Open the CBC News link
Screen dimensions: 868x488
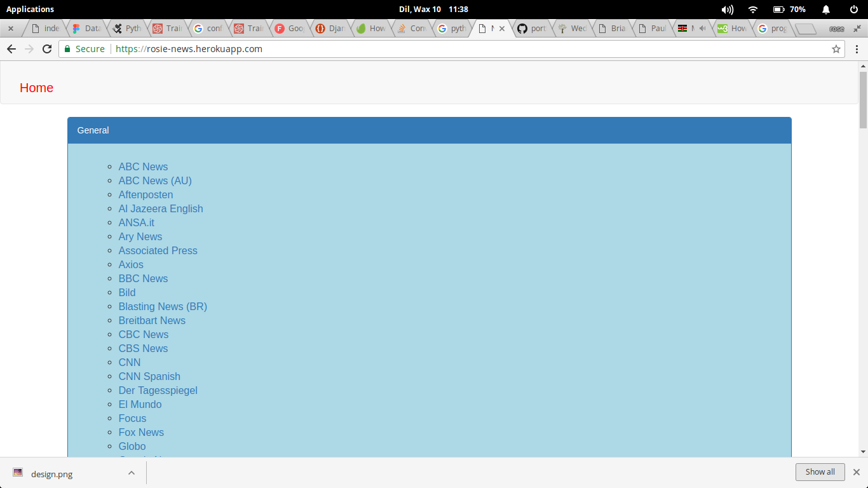pyautogui.click(x=144, y=334)
